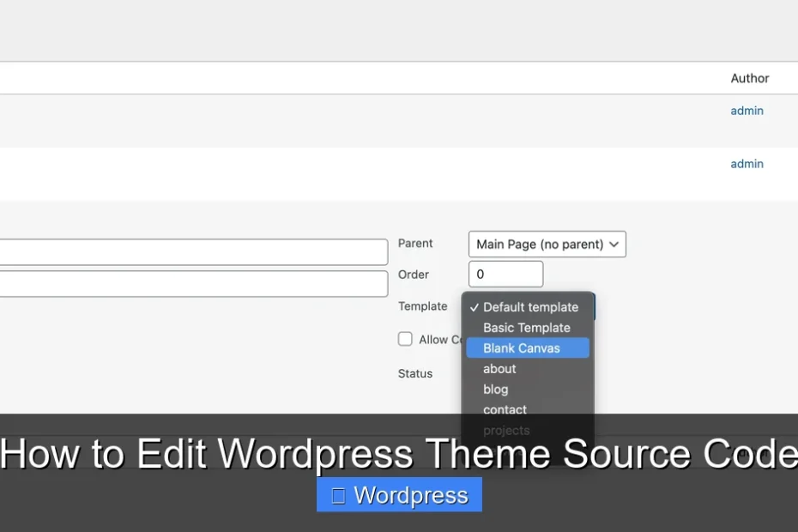Expand the Parent selector chevron arrow
The image size is (798, 532).
point(614,244)
